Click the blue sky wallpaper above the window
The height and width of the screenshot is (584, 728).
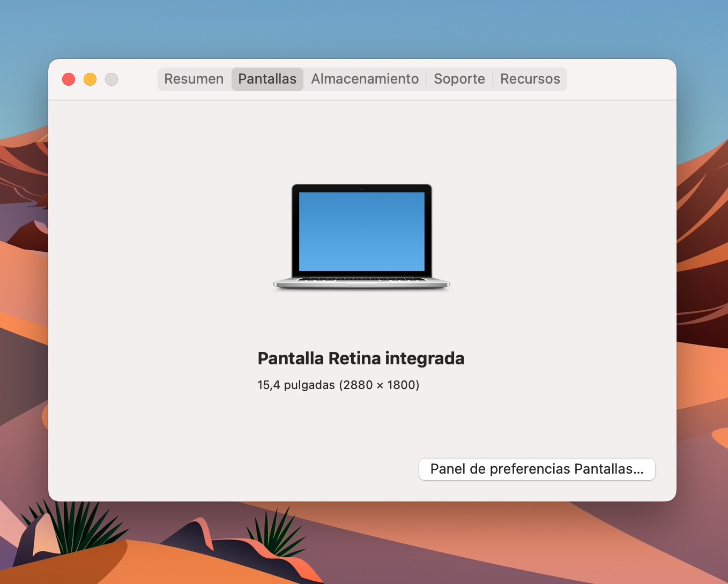click(x=365, y=27)
